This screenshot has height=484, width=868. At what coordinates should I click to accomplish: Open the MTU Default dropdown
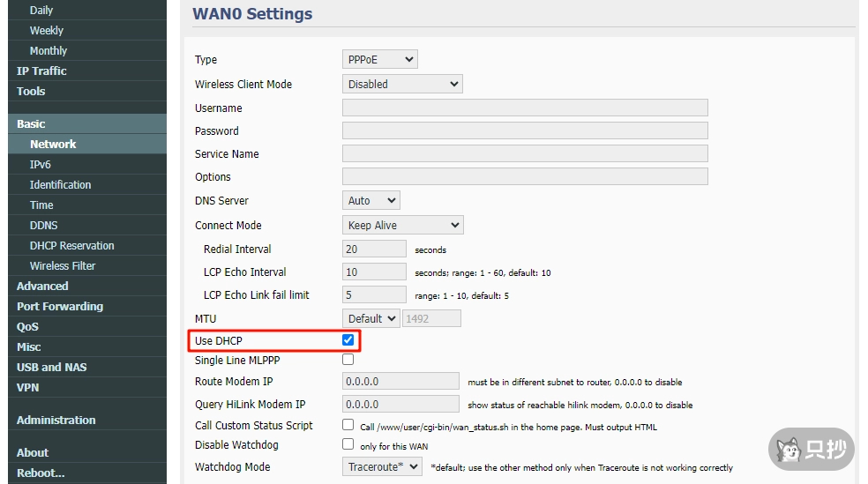pos(370,318)
